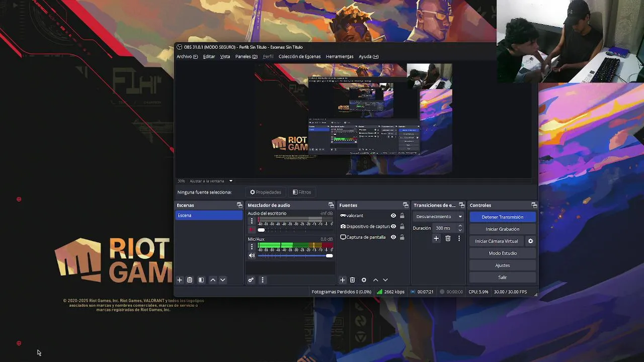The width and height of the screenshot is (644, 362).
Task: Open virtual camera settings gear
Action: pos(530,241)
